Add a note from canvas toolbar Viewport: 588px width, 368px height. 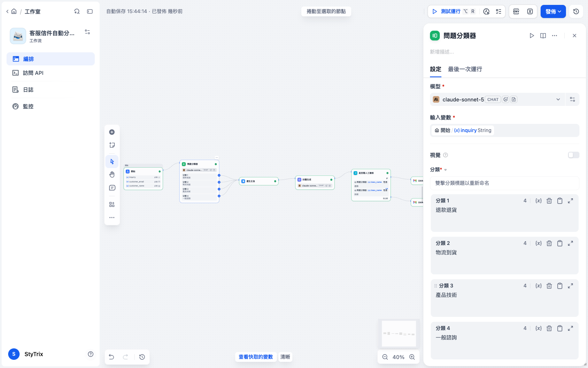(x=112, y=145)
